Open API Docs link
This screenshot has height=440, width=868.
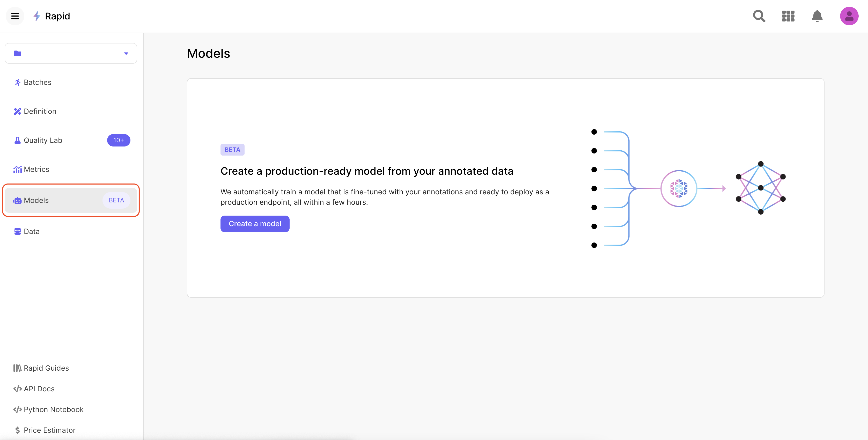coord(39,389)
